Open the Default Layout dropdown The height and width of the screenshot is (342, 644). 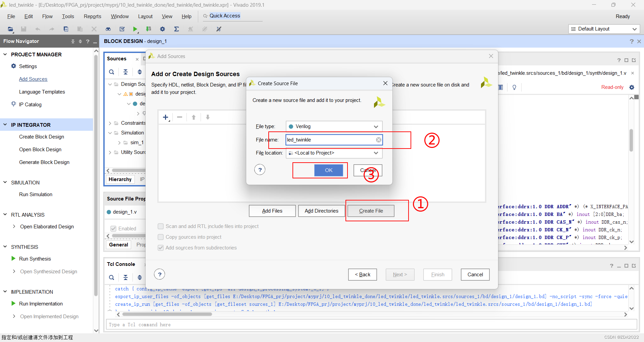coord(604,29)
